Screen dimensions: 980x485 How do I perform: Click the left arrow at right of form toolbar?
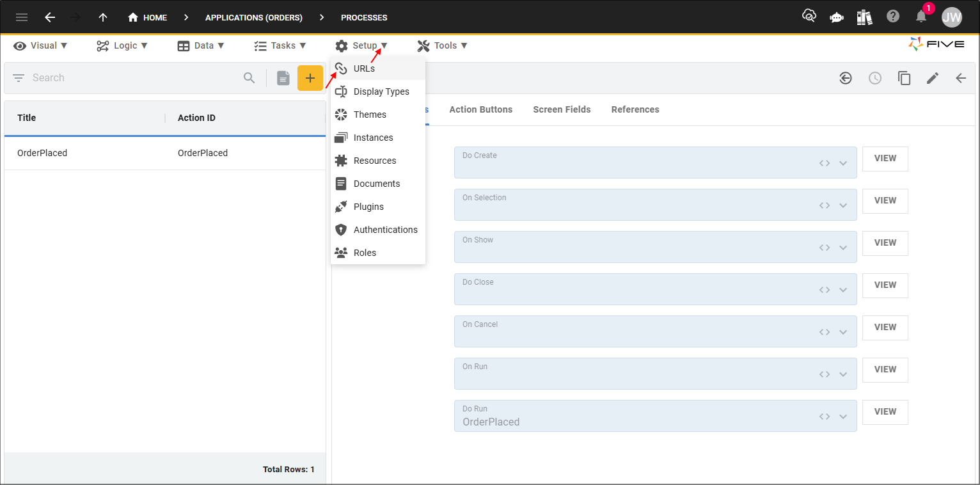[x=961, y=78]
